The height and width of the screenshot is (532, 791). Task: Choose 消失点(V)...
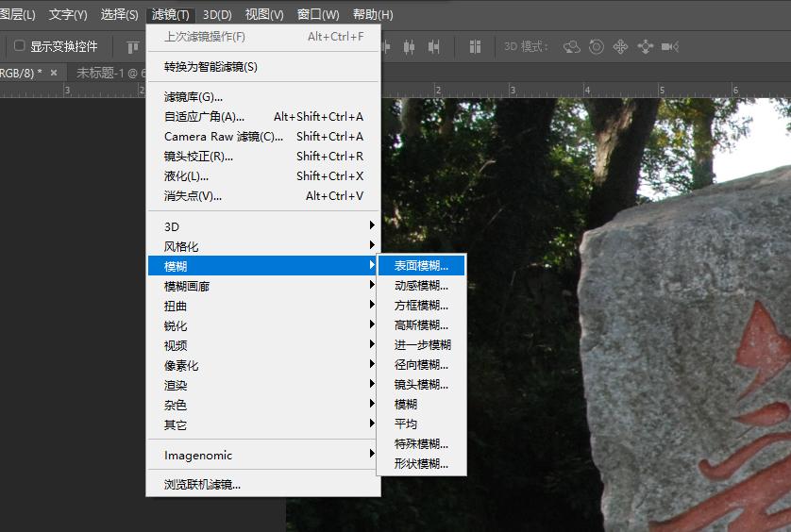(x=263, y=195)
